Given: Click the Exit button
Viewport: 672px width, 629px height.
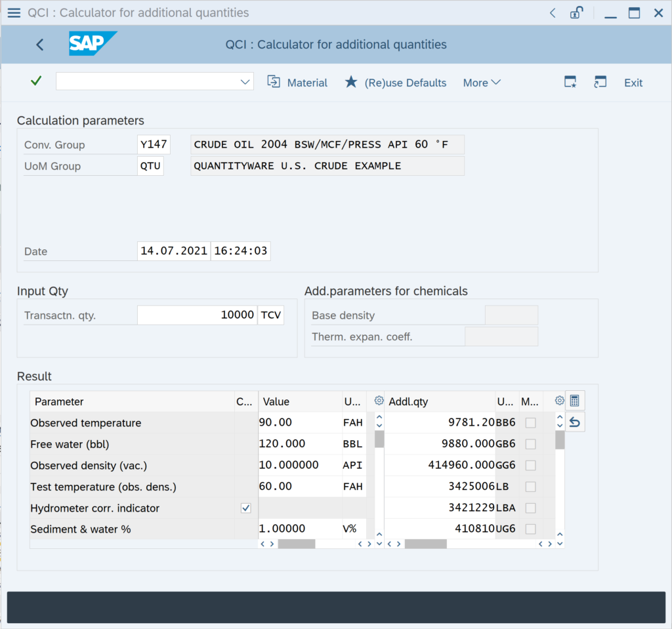Looking at the screenshot, I should click(x=633, y=83).
